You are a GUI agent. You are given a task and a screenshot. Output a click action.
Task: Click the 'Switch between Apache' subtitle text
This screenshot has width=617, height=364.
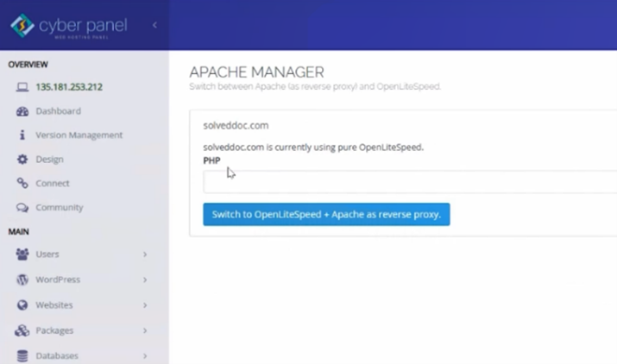[x=315, y=86]
